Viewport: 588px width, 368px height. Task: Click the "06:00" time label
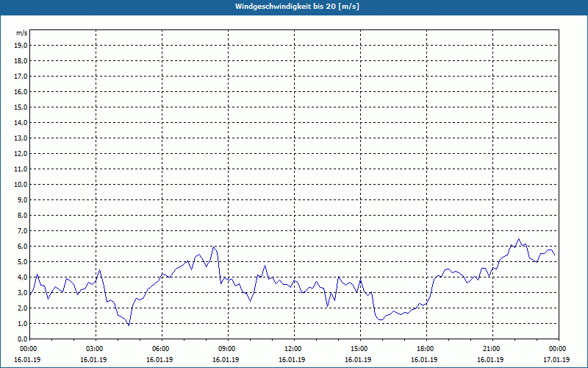(162, 349)
